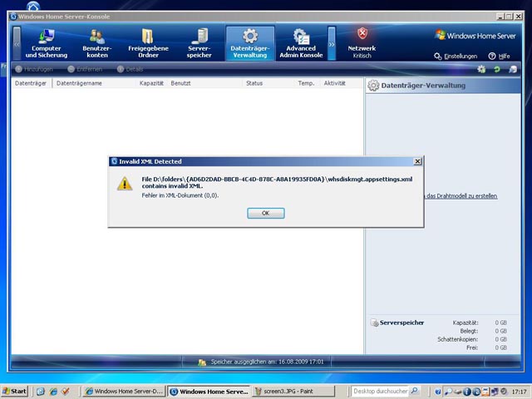Click the warning triangle icon in dialog
The image size is (532, 399).
click(125, 184)
